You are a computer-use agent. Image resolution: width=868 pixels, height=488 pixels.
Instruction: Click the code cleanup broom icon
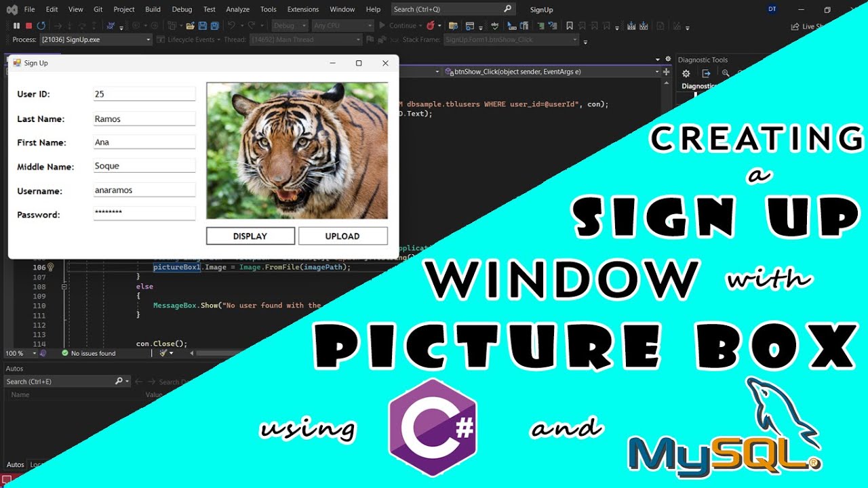click(x=163, y=353)
